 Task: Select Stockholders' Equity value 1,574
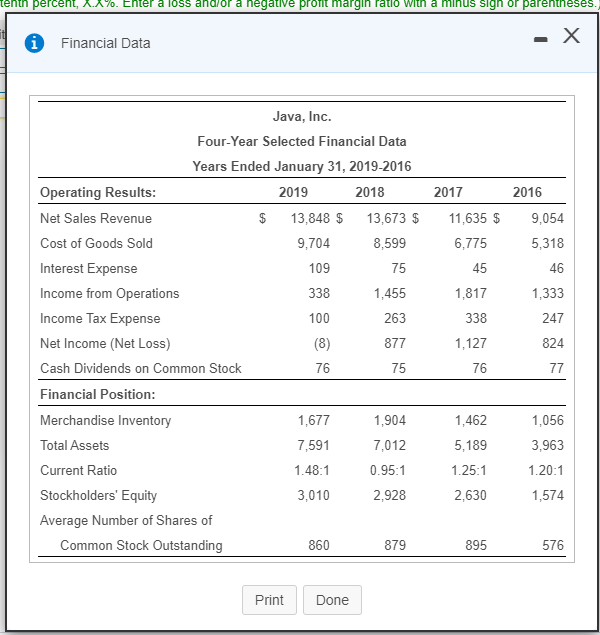point(547,496)
